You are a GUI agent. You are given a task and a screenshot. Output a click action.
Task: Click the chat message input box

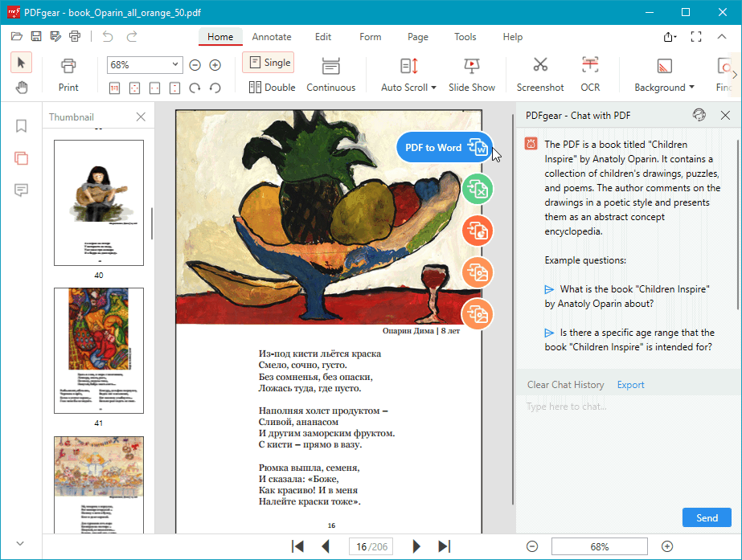629,449
